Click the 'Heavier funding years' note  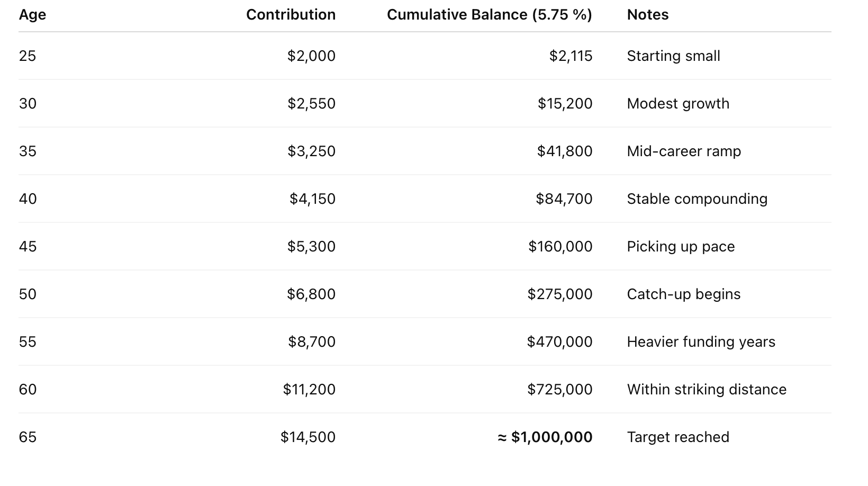tap(701, 342)
